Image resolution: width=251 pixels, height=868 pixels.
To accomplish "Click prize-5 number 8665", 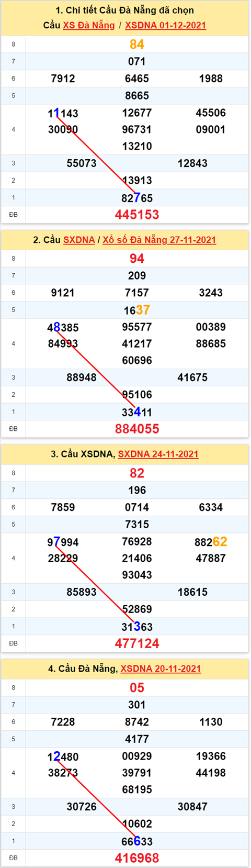I will click(x=137, y=96).
